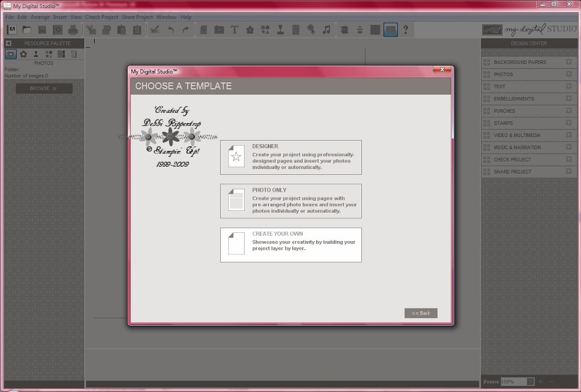Image resolution: width=581 pixels, height=392 pixels.
Task: Expand the Punches section arrow
Action: (569, 111)
